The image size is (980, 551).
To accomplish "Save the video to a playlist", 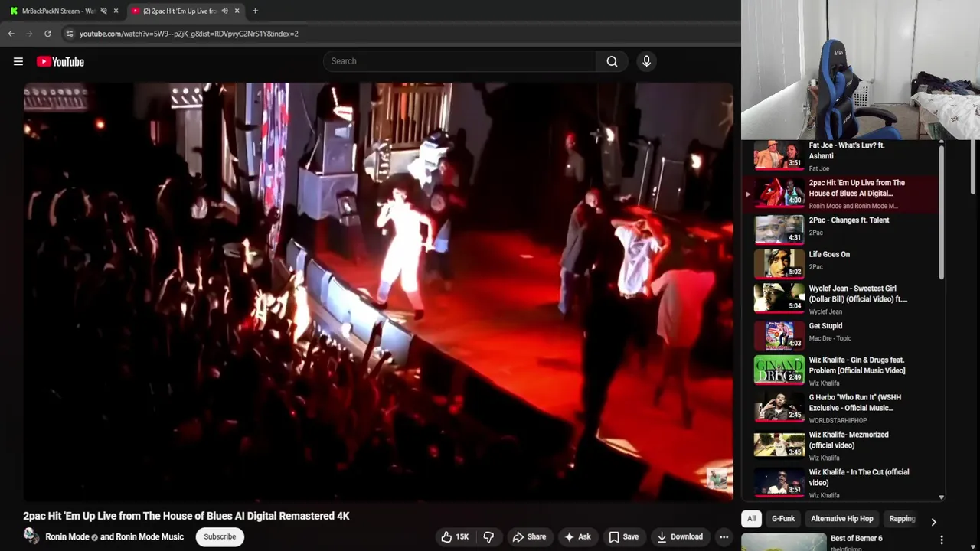I will point(623,536).
